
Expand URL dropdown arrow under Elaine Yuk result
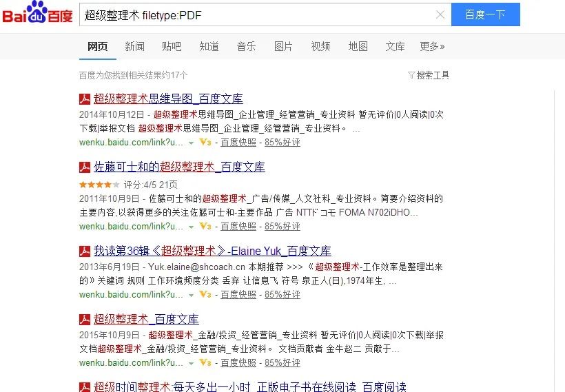click(191, 295)
